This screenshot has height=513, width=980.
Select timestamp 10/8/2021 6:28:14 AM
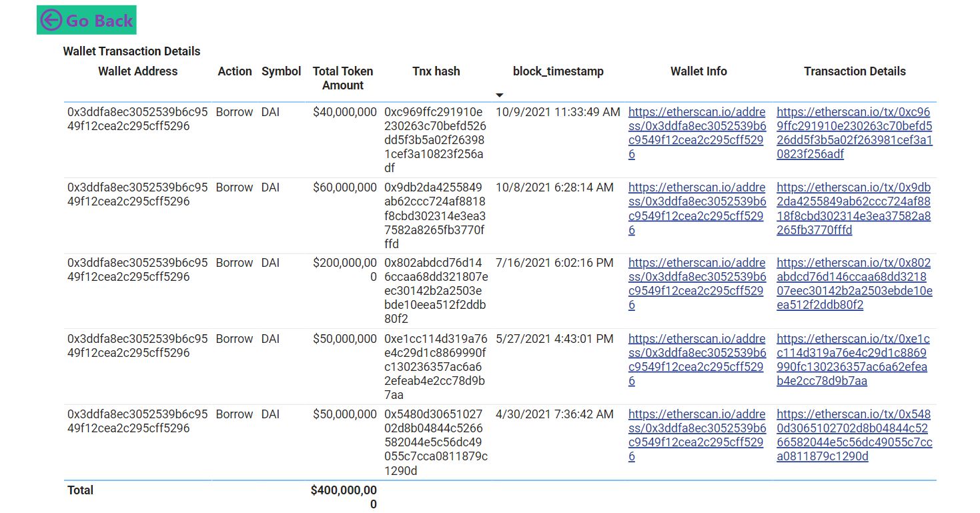click(554, 187)
